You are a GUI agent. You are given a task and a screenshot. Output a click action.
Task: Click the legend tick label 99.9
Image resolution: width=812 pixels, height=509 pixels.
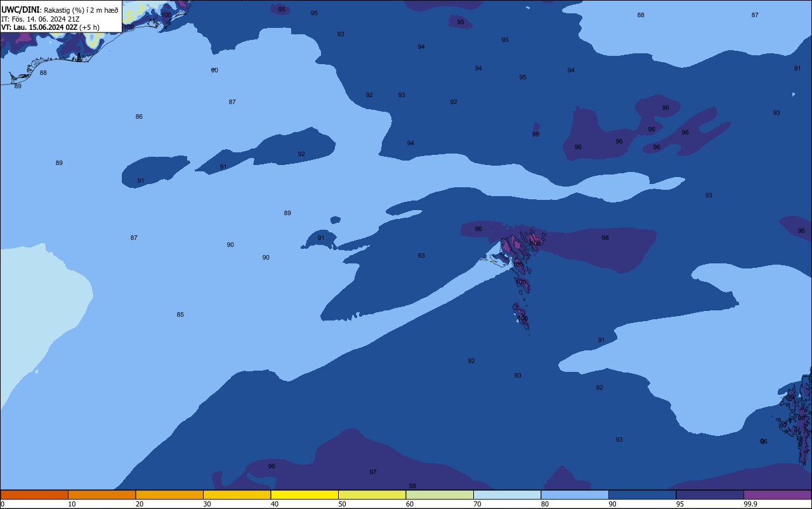click(x=751, y=504)
